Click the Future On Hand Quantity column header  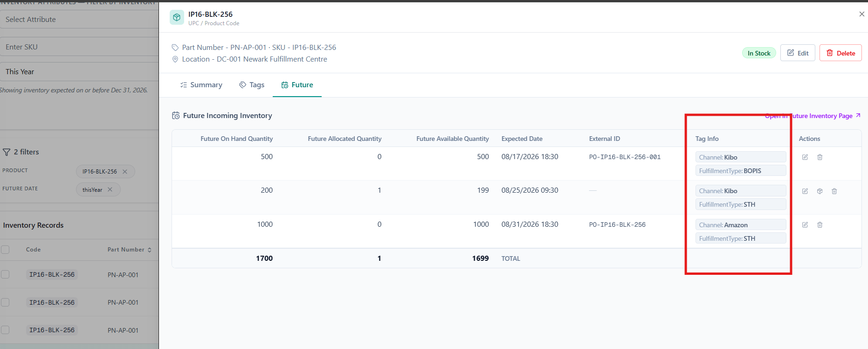tap(237, 139)
